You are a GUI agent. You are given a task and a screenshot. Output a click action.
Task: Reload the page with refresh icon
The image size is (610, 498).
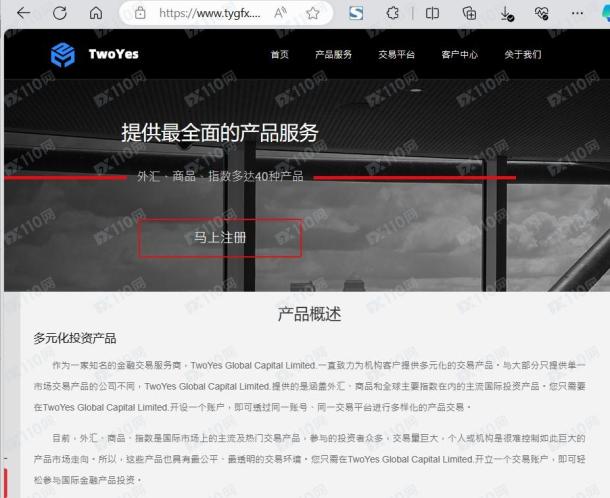pos(60,13)
